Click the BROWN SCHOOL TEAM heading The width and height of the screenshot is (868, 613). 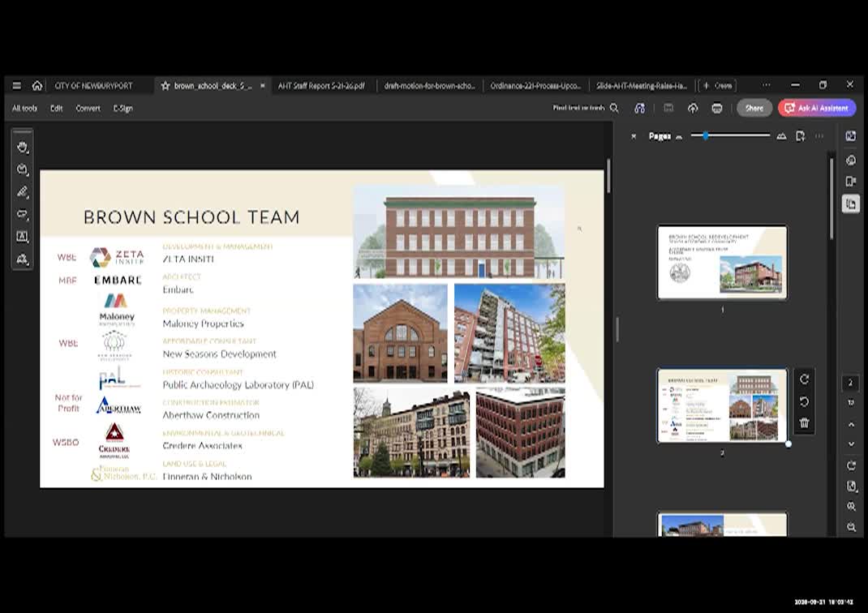click(191, 216)
